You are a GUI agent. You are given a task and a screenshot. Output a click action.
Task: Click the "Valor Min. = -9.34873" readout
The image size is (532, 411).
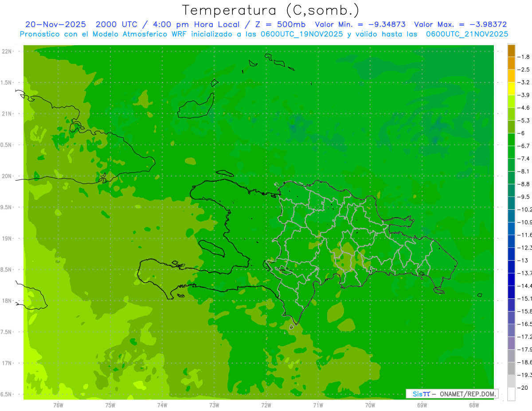pos(360,24)
